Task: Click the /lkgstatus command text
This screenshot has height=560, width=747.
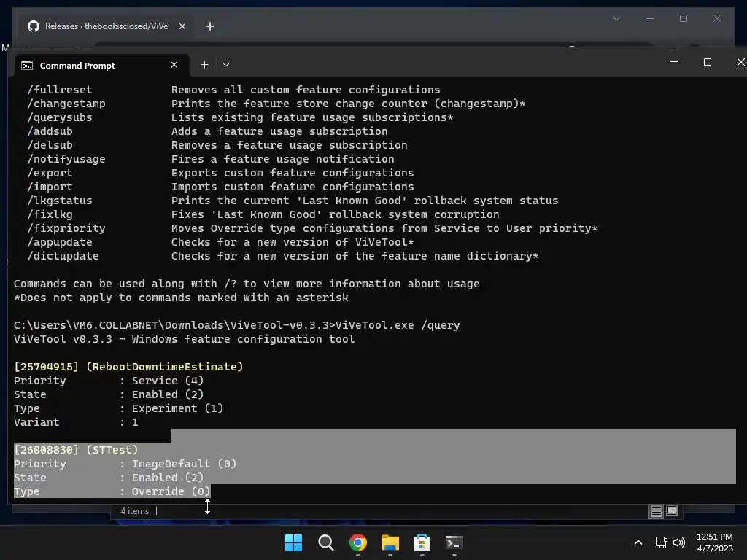Action: (60, 201)
